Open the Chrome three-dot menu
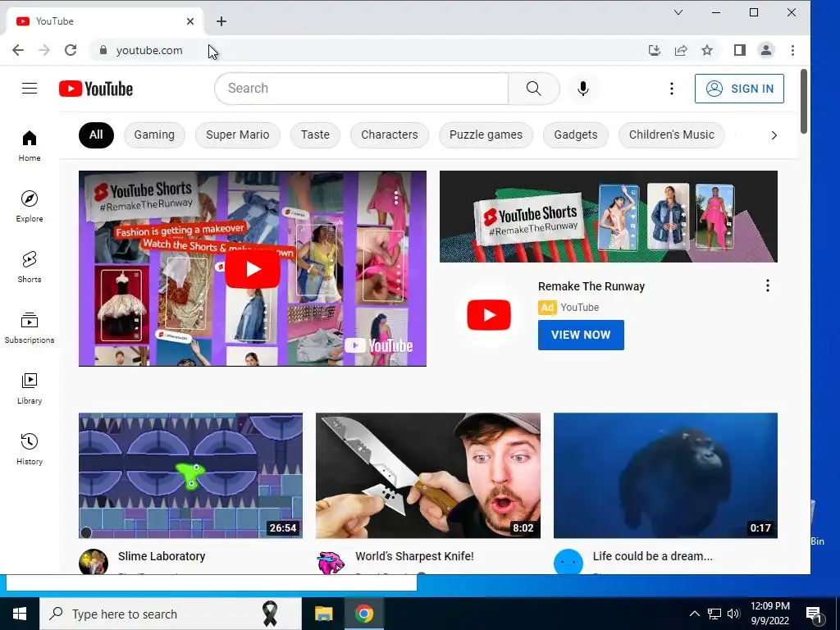This screenshot has width=840, height=630. (x=793, y=50)
